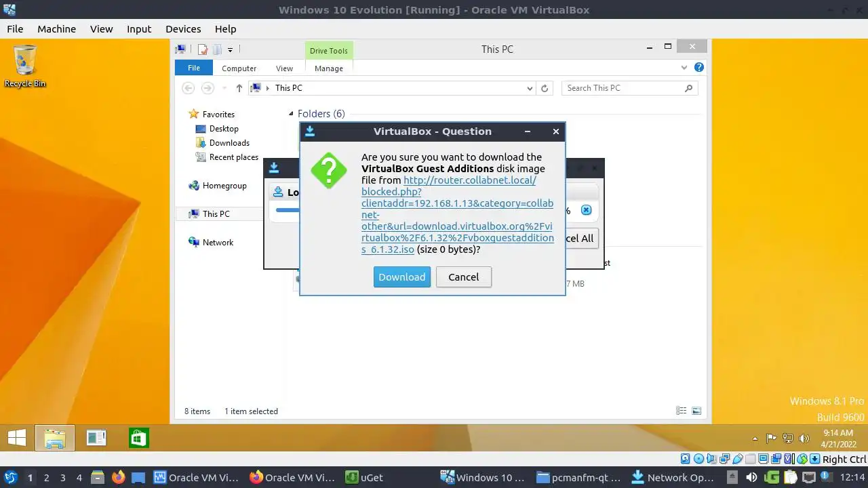Click the hard disk activity indicator in VirtualBox status bar

tap(685, 459)
